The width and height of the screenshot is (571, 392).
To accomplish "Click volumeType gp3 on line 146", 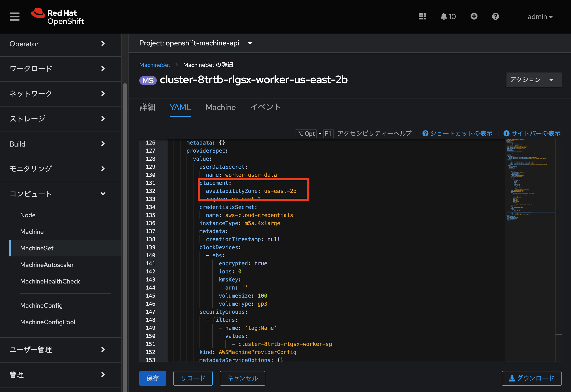I will (x=243, y=304).
